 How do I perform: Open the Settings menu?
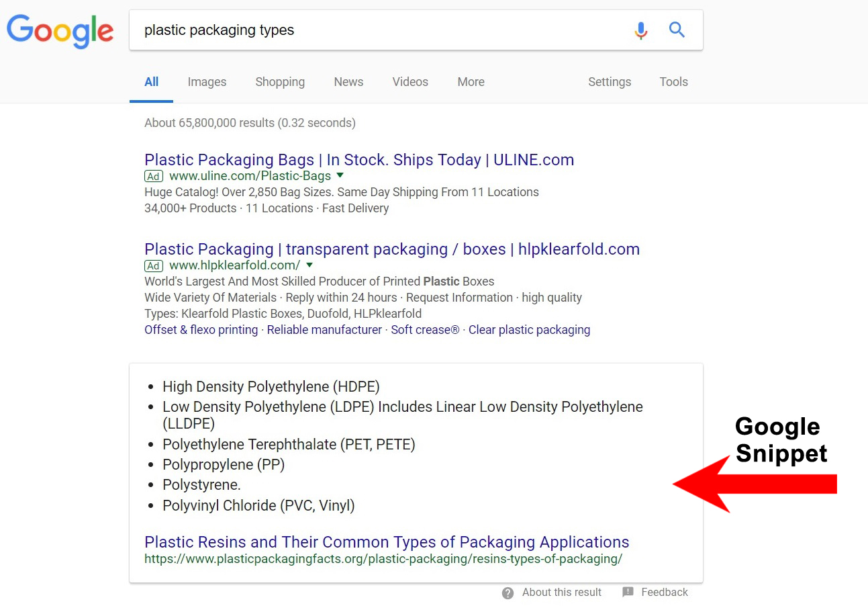[x=610, y=82]
